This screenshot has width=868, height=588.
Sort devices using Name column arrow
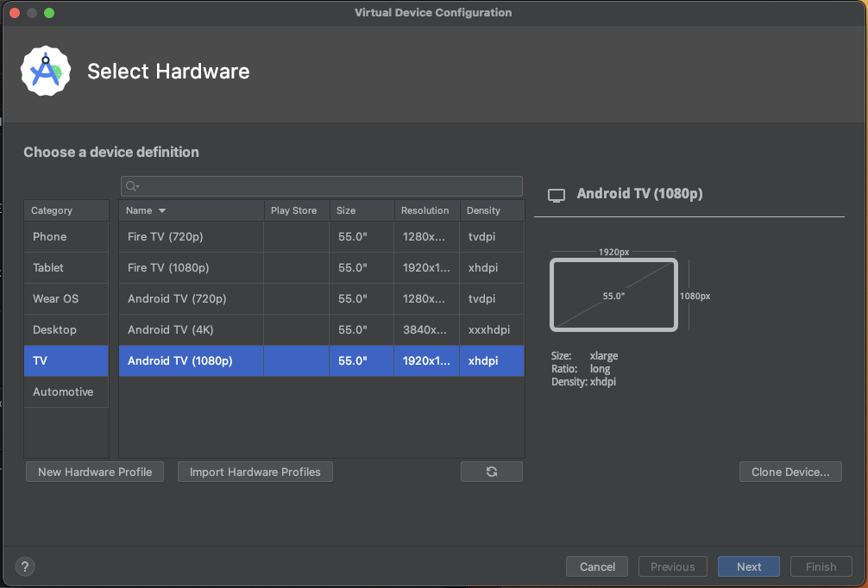click(x=162, y=210)
